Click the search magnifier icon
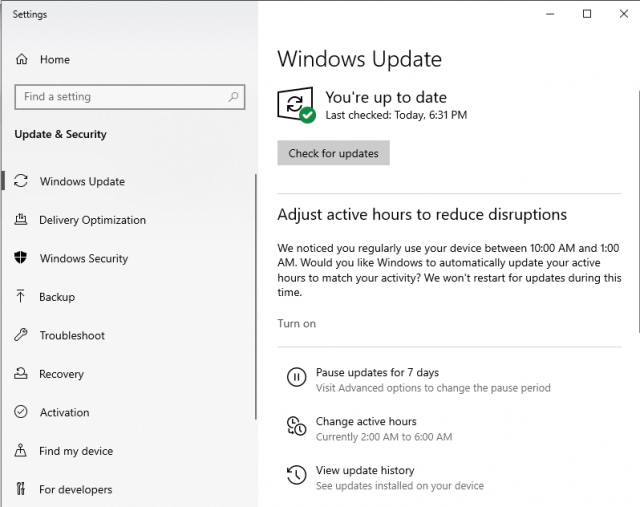Image resolution: width=640 pixels, height=507 pixels. pyautogui.click(x=234, y=97)
